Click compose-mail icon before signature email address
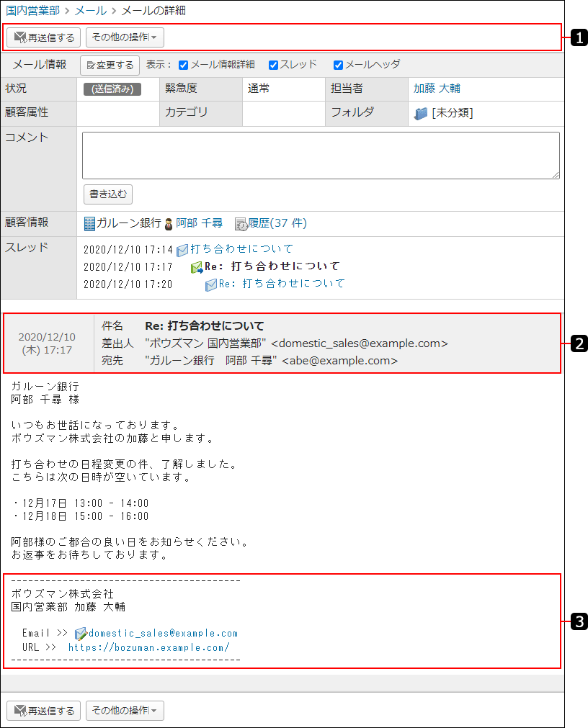The width and height of the screenshot is (588, 728). click(x=81, y=634)
